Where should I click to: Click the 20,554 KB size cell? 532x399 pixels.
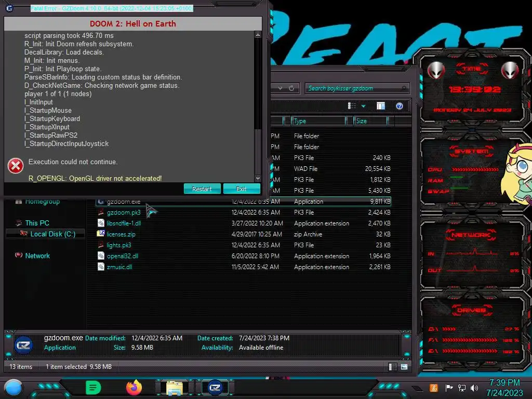point(378,169)
